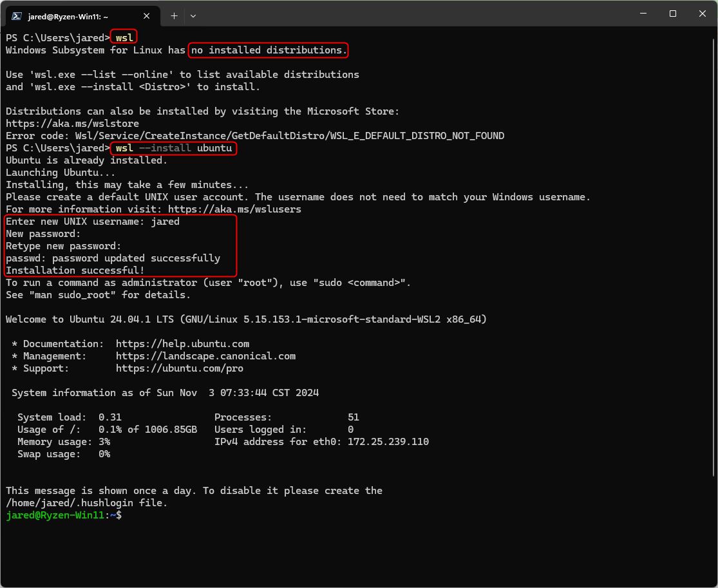
Task: Maximize the Windows Terminal window
Action: [x=672, y=13]
